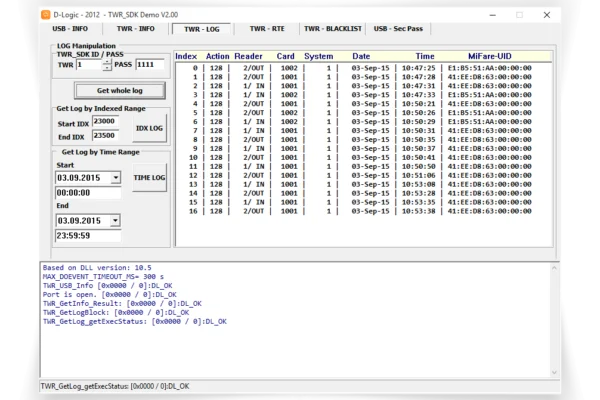The width and height of the screenshot is (600, 400).
Task: Select log row with time 10:53:35
Action: click(x=362, y=202)
